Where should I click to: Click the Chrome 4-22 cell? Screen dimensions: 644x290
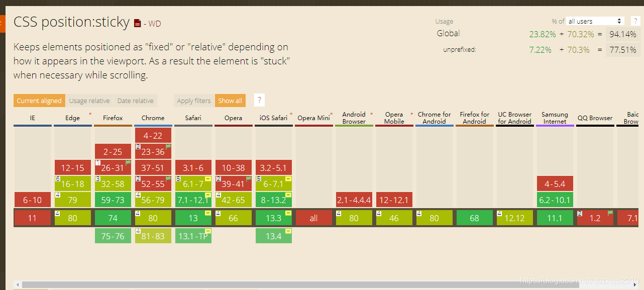(x=153, y=135)
